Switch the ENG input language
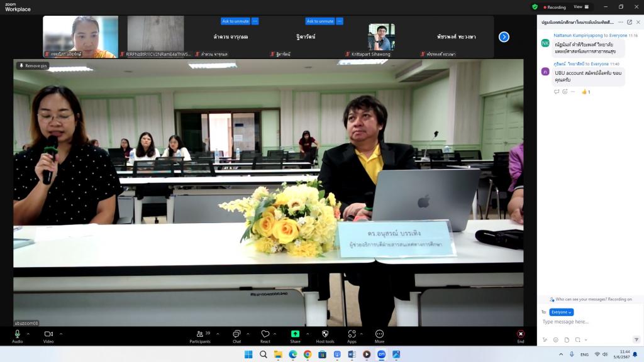Viewport: 644px width, 362px height. (x=584, y=354)
